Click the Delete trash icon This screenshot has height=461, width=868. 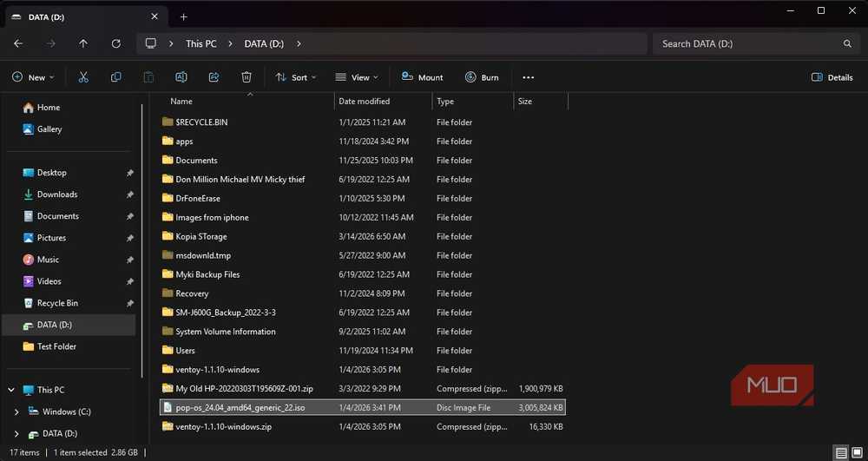(247, 77)
